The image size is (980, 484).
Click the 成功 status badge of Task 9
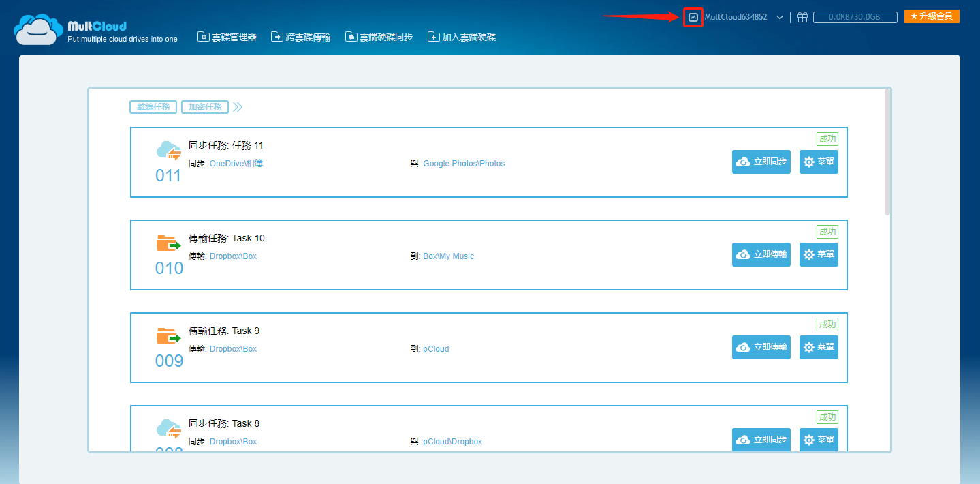coord(827,324)
